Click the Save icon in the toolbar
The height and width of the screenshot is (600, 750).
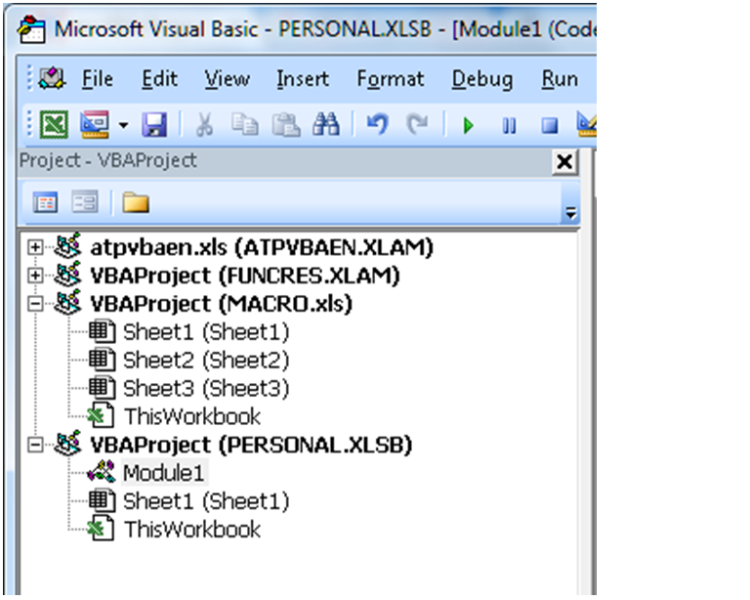(154, 125)
